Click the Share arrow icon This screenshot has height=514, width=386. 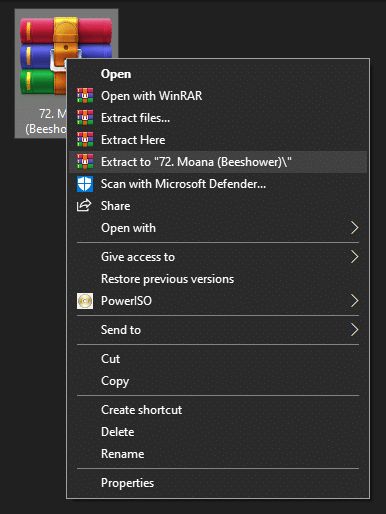[x=84, y=205]
